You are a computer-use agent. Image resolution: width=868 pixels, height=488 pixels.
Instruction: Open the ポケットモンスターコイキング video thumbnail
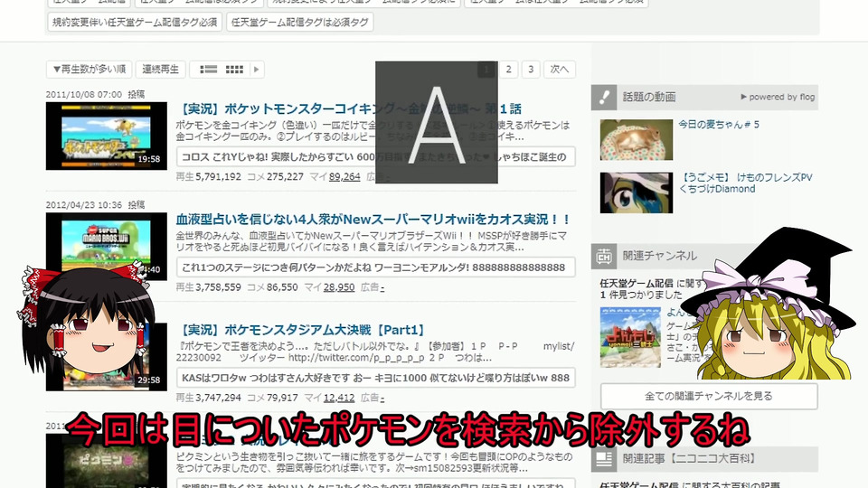coord(107,136)
